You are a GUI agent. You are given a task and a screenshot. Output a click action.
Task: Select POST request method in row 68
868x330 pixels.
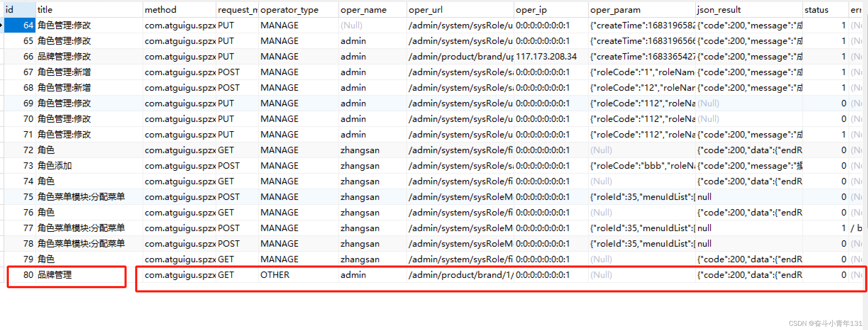[237, 88]
